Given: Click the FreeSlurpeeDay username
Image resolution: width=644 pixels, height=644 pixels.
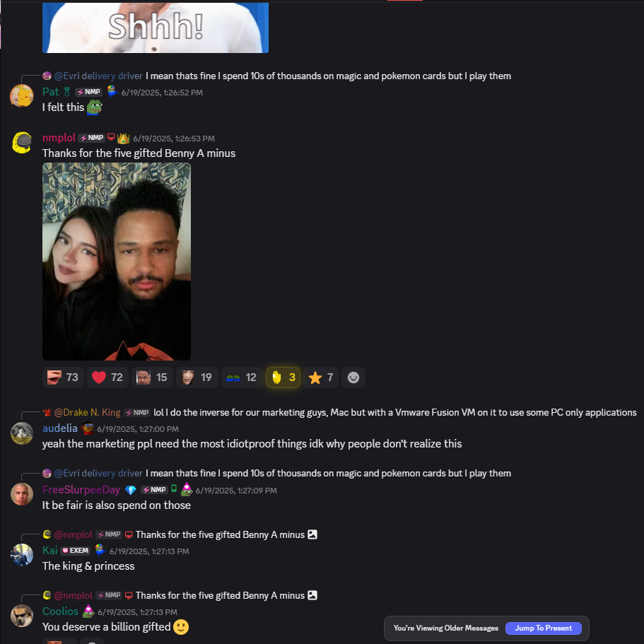Looking at the screenshot, I should (81, 490).
